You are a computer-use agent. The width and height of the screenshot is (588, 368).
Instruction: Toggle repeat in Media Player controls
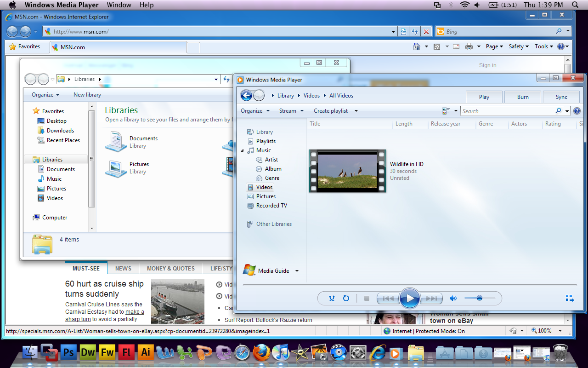tap(346, 299)
